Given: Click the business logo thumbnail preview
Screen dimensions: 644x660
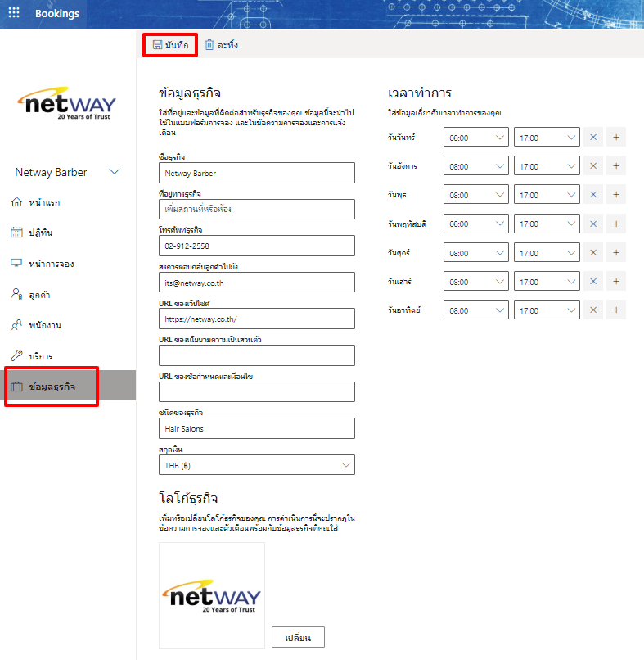Looking at the screenshot, I should [212, 595].
